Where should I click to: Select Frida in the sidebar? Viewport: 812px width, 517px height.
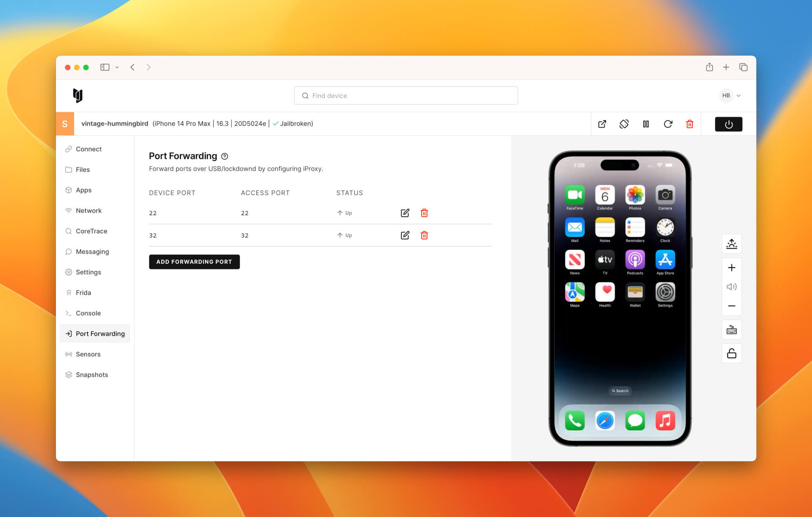[x=95, y=293]
